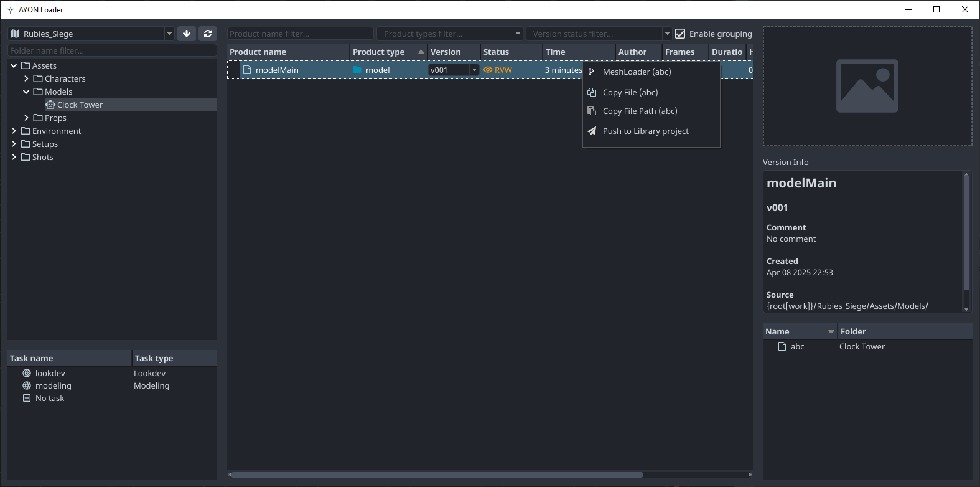Image resolution: width=980 pixels, height=487 pixels.
Task: Click the Status column header
Action: click(511, 52)
